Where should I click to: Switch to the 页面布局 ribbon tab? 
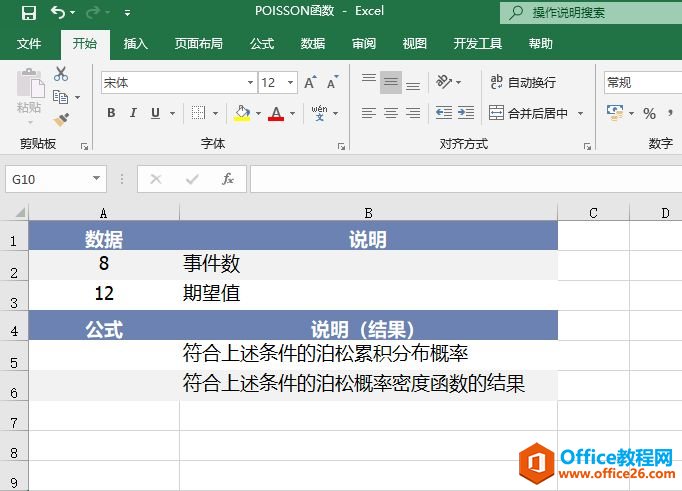click(199, 43)
